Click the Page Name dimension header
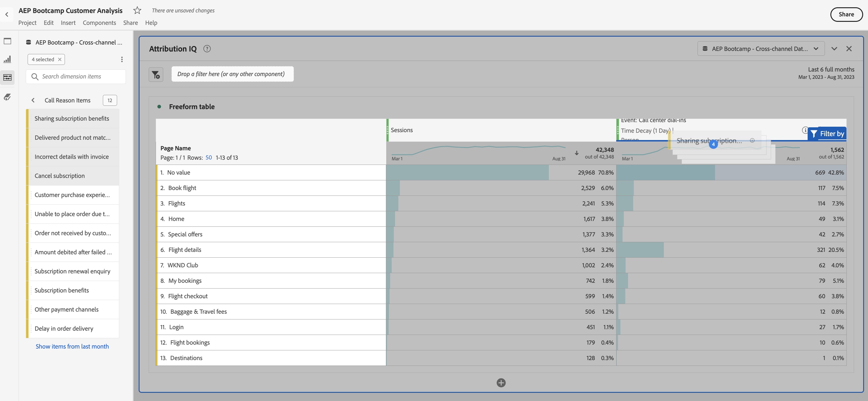 click(x=176, y=148)
